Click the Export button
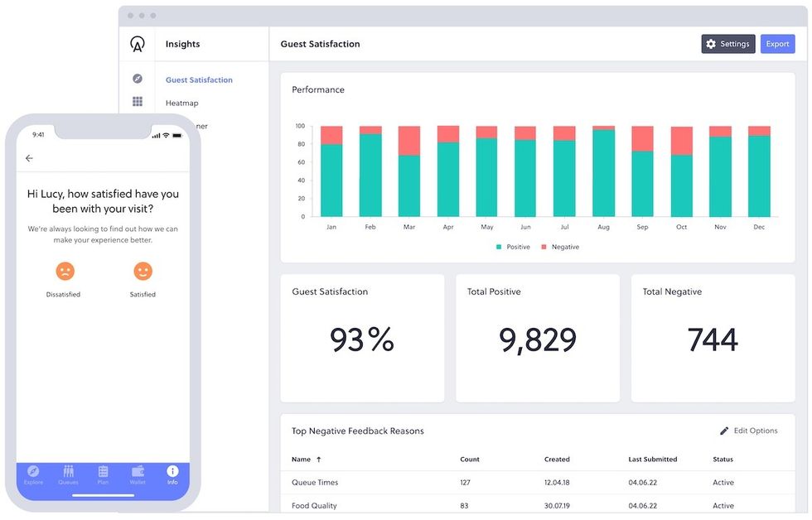The height and width of the screenshot is (520, 812). tap(777, 44)
